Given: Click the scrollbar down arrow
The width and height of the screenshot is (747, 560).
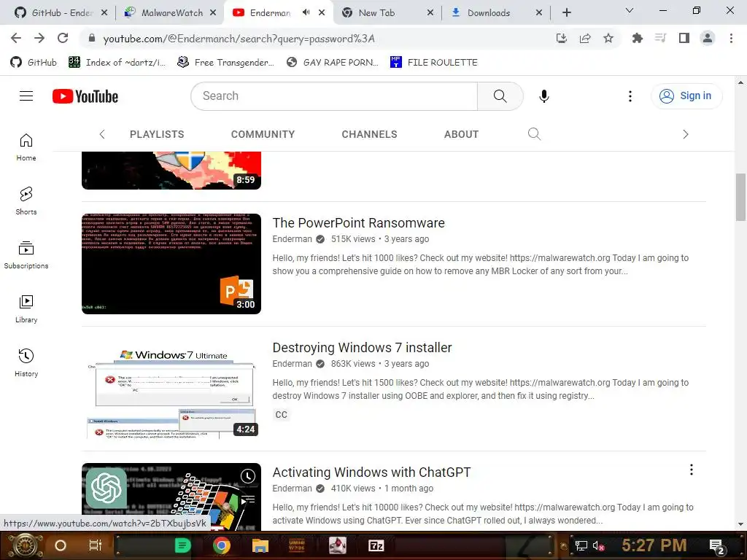Looking at the screenshot, I should 740,524.
